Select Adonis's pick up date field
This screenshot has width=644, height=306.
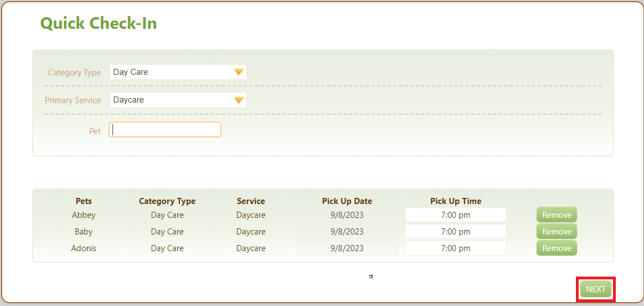pyautogui.click(x=347, y=248)
